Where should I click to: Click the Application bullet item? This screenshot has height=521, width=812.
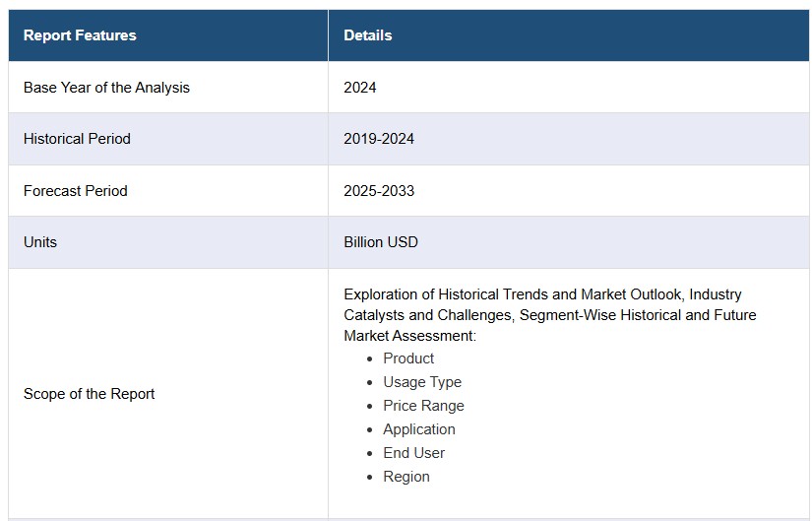click(x=419, y=429)
